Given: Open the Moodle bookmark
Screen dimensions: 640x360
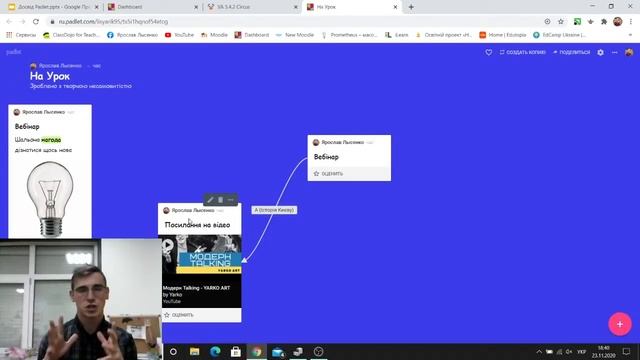Looking at the screenshot, I should 214,35.
